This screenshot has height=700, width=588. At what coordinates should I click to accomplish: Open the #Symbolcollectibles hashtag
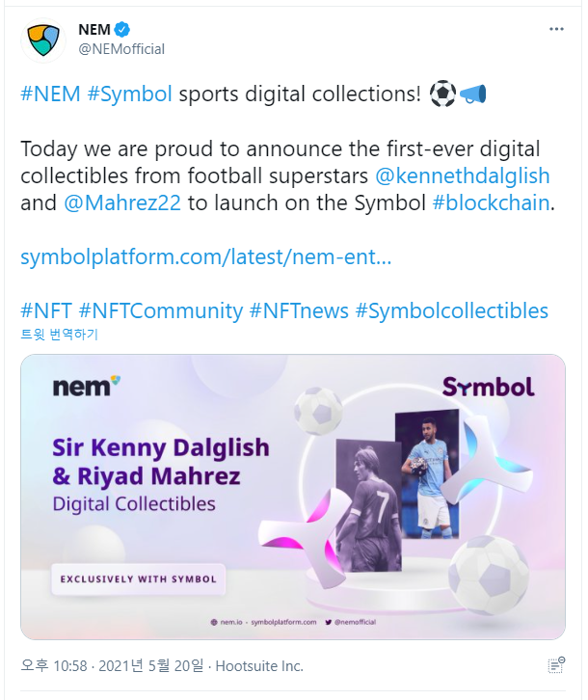click(x=452, y=311)
